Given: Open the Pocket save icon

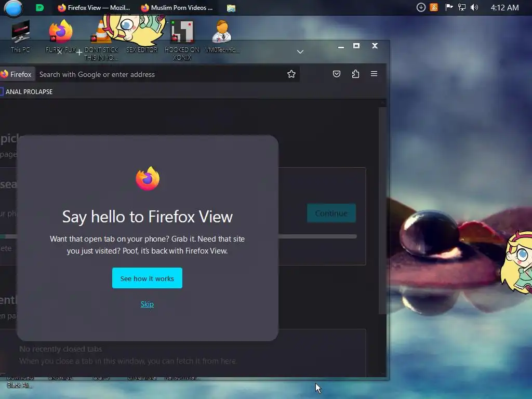Looking at the screenshot, I should [x=337, y=74].
